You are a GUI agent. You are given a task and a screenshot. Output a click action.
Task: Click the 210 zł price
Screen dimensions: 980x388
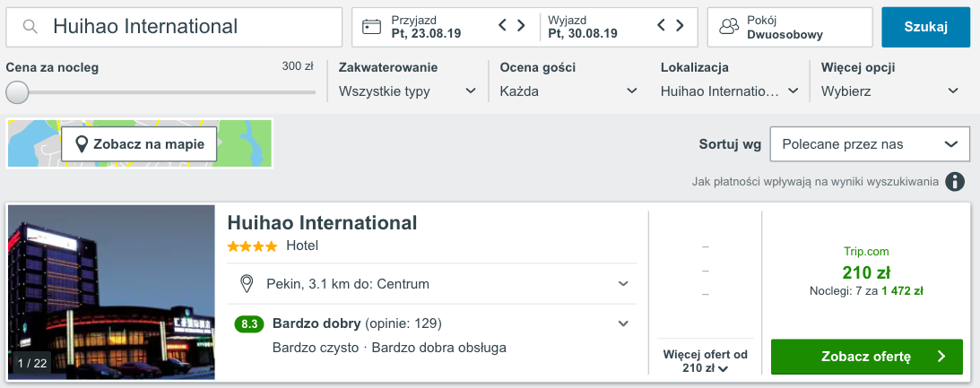pos(865,273)
